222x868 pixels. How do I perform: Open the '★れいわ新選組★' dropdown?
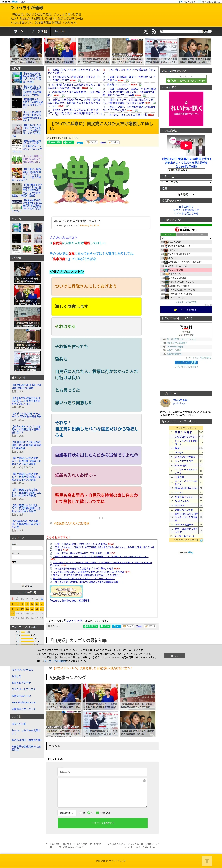(x=186, y=170)
